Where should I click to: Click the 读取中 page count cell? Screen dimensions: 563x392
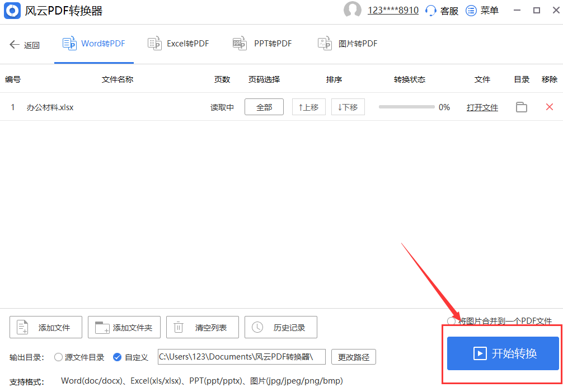click(x=222, y=107)
